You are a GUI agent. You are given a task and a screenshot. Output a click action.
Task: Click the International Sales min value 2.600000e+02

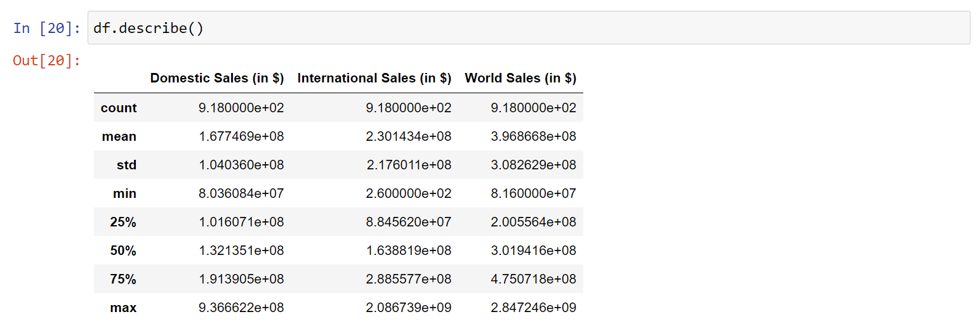(x=409, y=193)
